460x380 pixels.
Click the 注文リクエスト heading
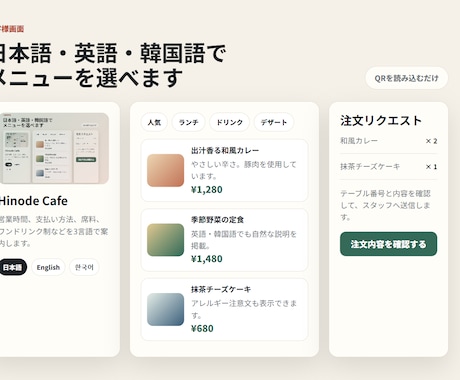click(x=381, y=121)
